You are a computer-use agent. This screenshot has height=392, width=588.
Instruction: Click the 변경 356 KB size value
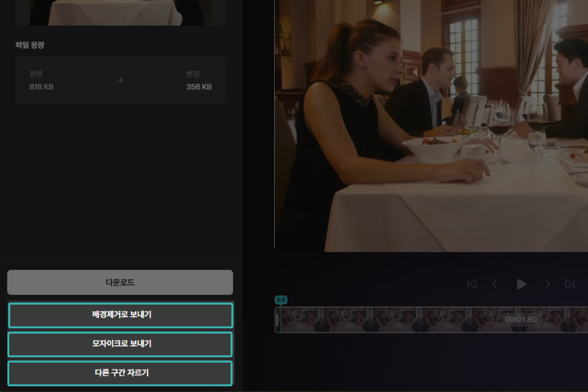click(199, 87)
